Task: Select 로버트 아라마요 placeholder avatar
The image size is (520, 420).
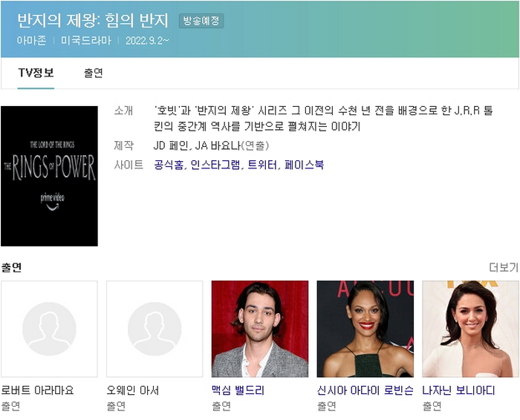Action: pyautogui.click(x=50, y=329)
